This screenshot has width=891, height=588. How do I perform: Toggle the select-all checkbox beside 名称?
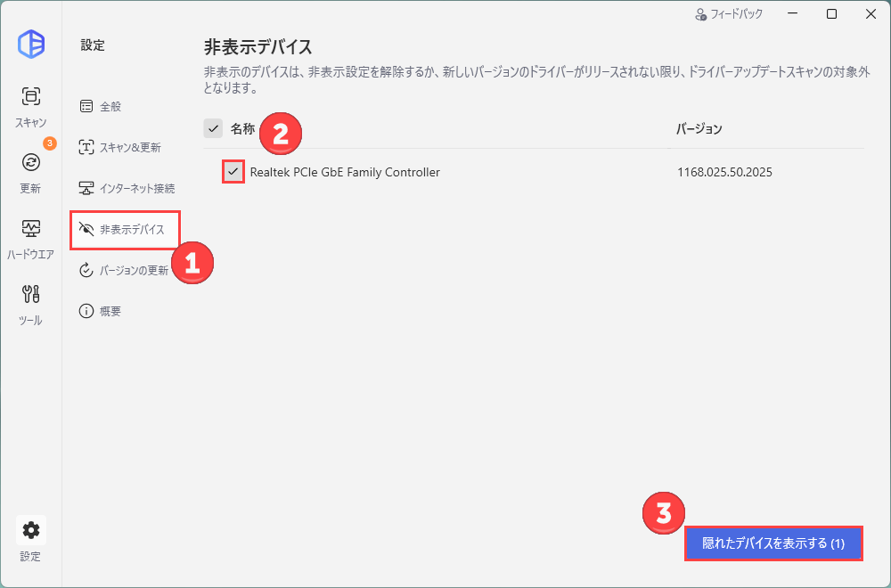point(213,129)
